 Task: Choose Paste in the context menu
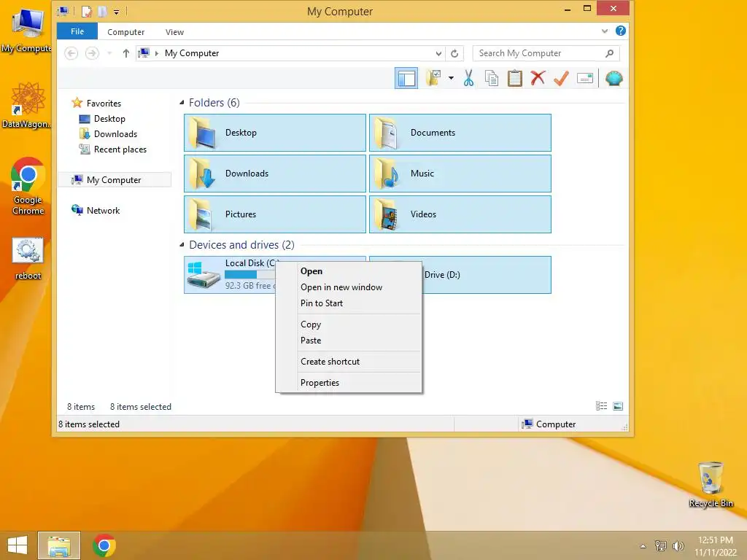pyautogui.click(x=349, y=341)
